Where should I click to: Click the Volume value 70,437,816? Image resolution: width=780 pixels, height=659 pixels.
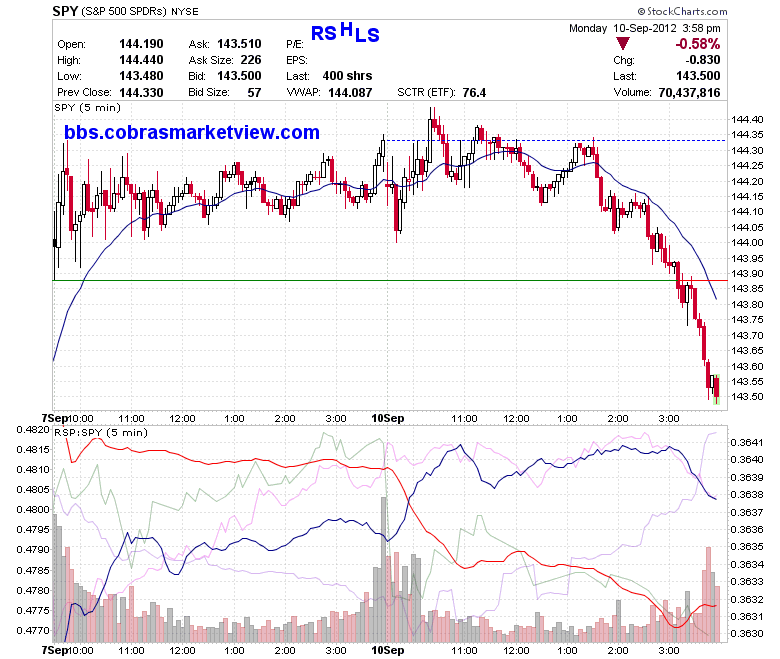[x=689, y=92]
